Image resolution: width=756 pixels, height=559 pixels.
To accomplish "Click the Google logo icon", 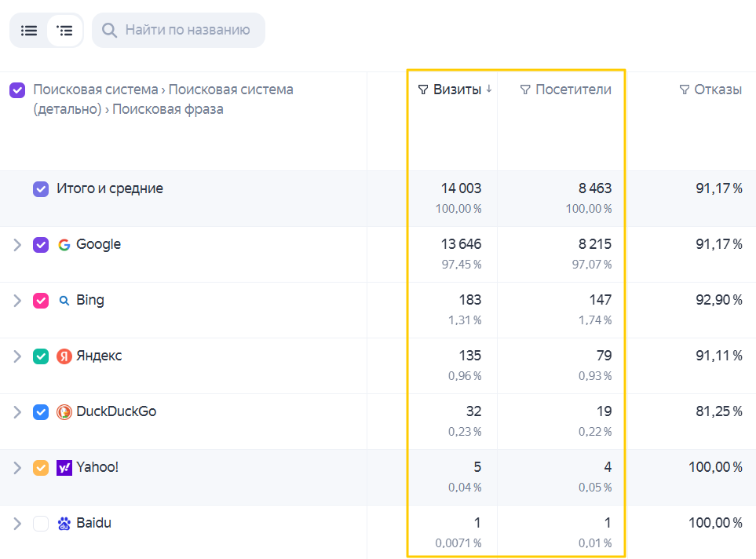I will [x=64, y=245].
